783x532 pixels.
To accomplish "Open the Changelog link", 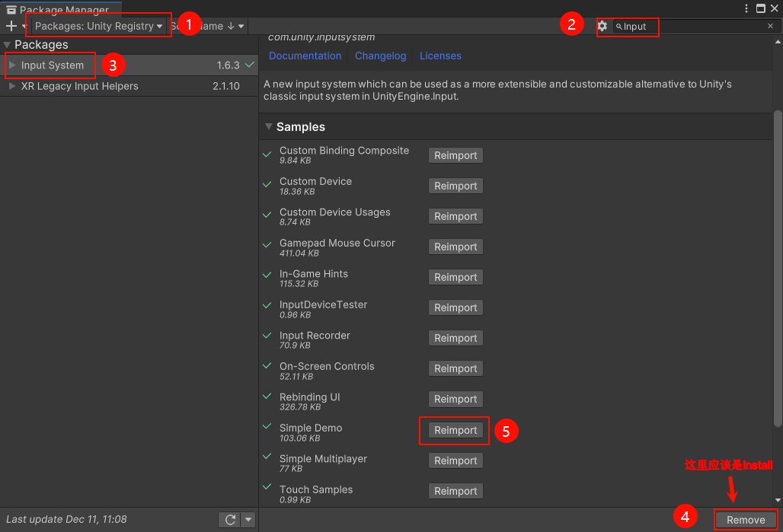I will point(381,56).
